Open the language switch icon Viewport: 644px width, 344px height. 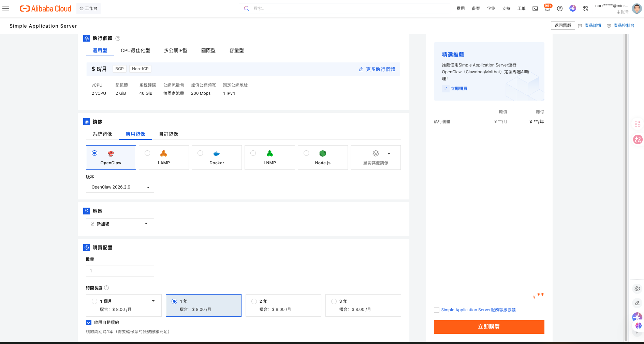(x=586, y=9)
